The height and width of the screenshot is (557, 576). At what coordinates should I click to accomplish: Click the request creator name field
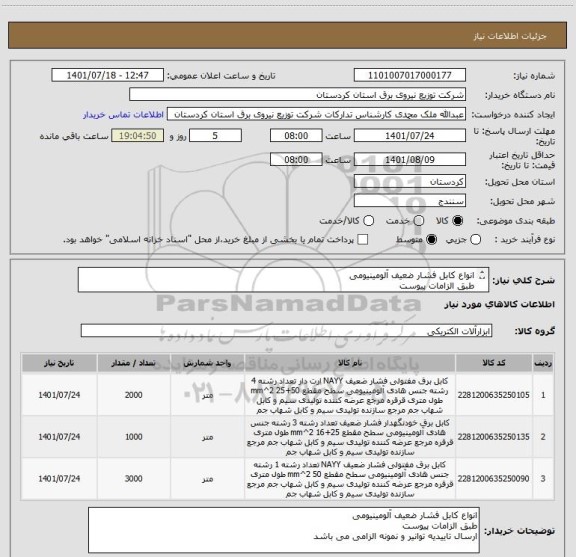click(x=316, y=114)
